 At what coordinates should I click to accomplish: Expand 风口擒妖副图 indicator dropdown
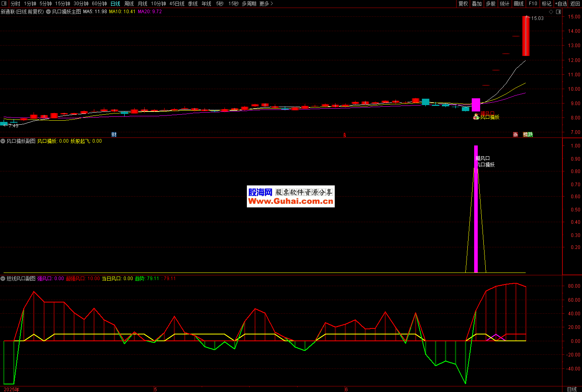pos(3,141)
